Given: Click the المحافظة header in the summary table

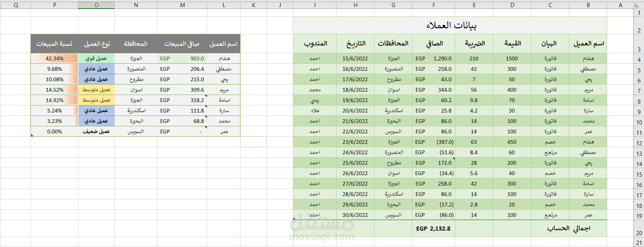Looking at the screenshot, I should tap(136, 44).
